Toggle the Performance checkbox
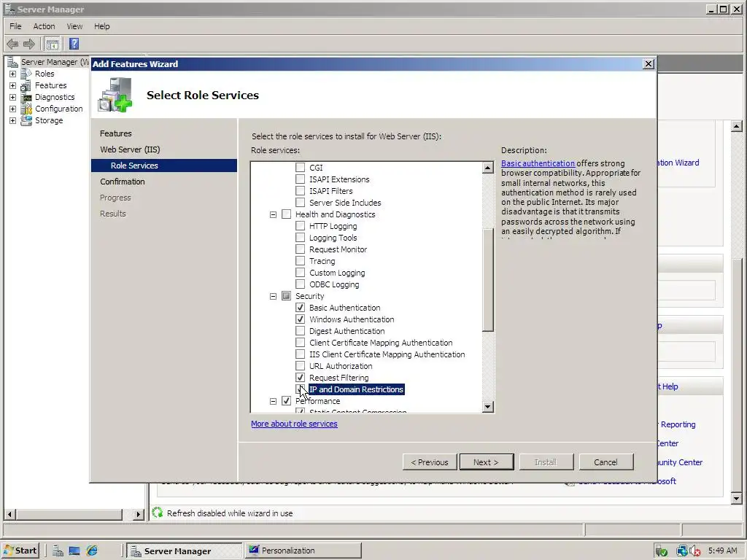 click(286, 401)
